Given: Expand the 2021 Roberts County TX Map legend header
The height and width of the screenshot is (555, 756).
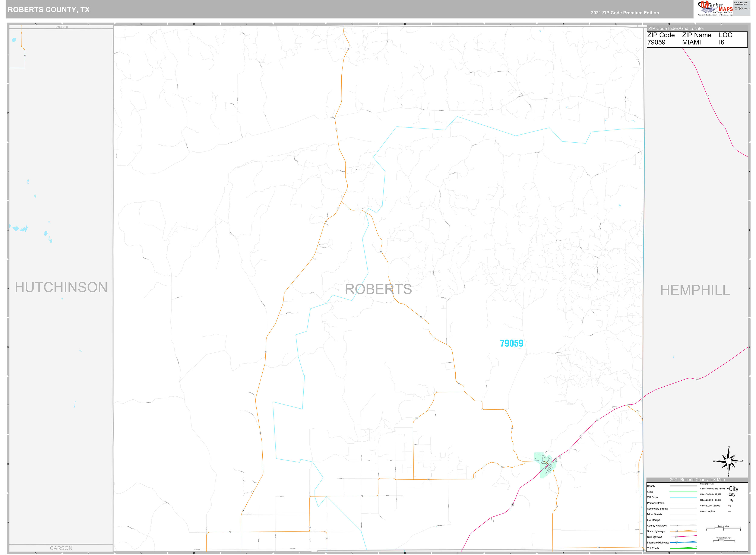Looking at the screenshot, I should coord(698,480).
